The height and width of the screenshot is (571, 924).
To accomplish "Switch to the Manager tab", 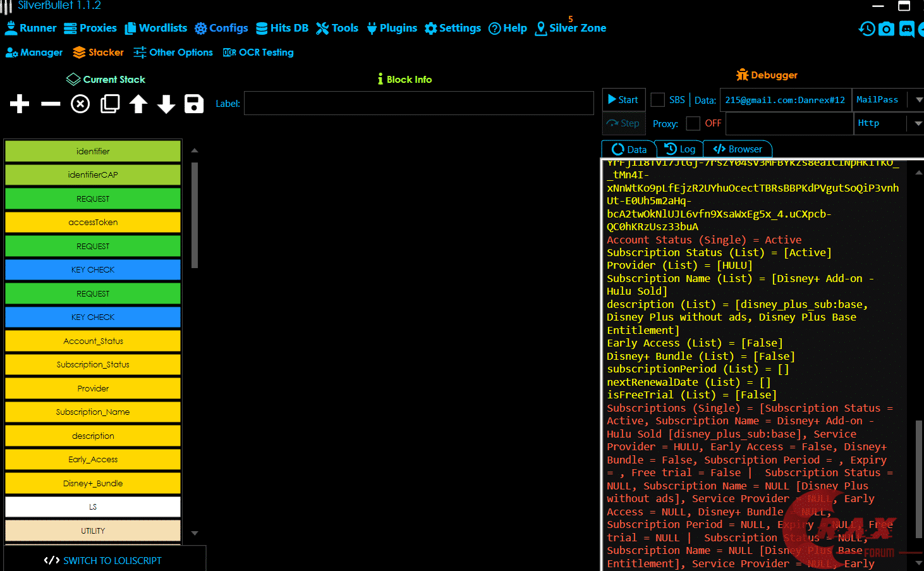I will tap(34, 52).
